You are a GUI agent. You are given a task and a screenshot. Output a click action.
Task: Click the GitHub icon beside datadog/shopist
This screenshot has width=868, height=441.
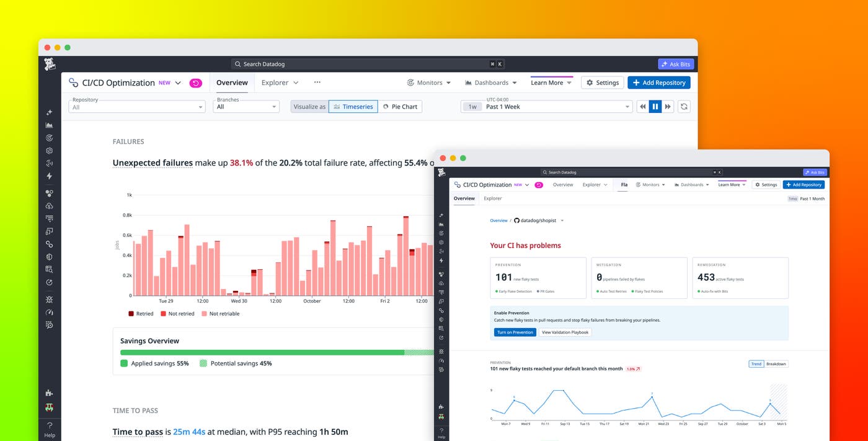point(517,221)
